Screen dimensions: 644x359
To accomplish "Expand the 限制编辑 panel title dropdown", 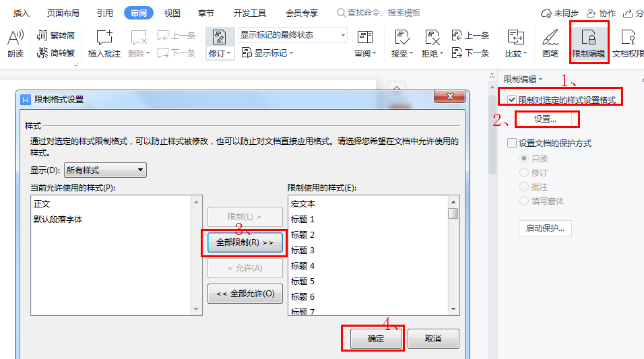I will [x=540, y=79].
